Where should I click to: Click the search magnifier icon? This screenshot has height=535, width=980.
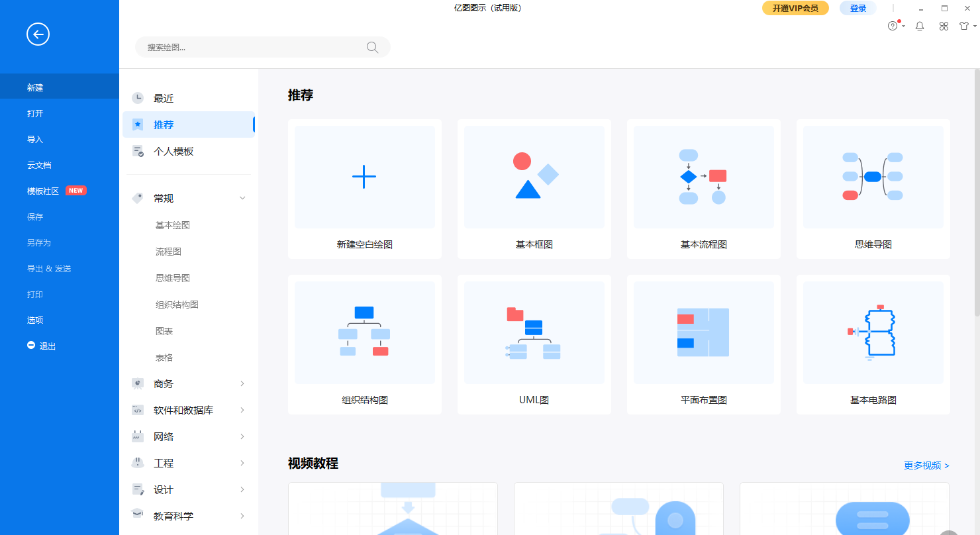click(x=371, y=47)
